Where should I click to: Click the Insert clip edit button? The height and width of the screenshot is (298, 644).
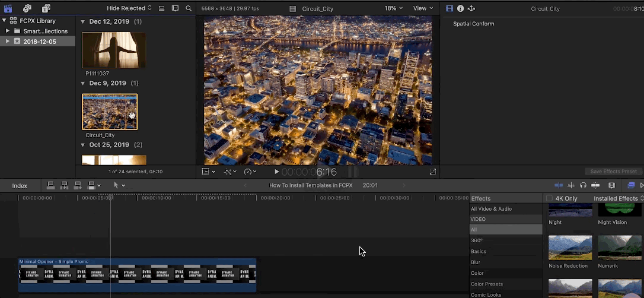tap(64, 186)
